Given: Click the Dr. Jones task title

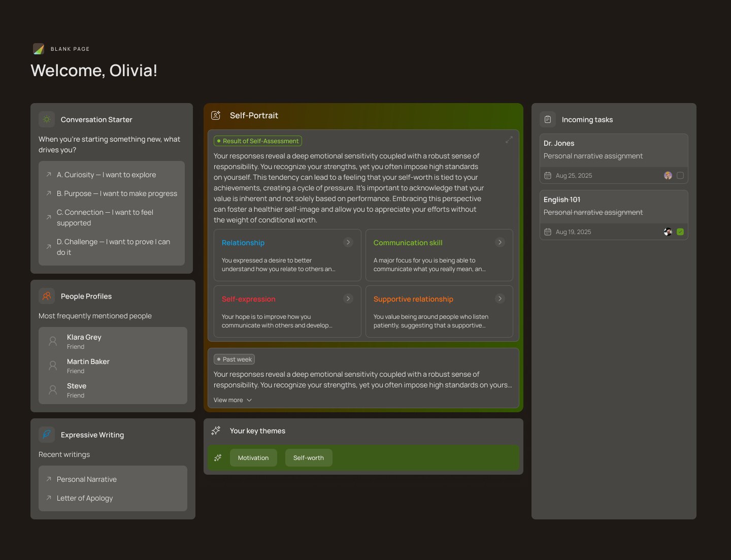Looking at the screenshot, I should tap(559, 143).
